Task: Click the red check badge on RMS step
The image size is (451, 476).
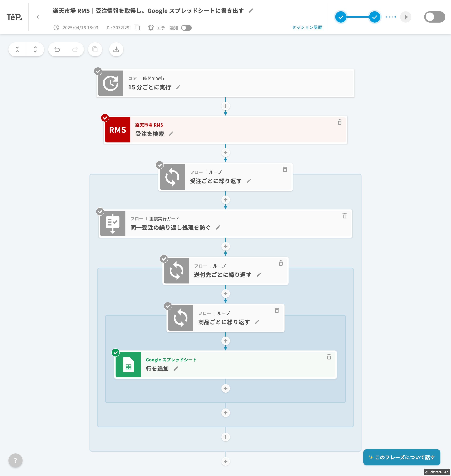Action: [x=105, y=118]
